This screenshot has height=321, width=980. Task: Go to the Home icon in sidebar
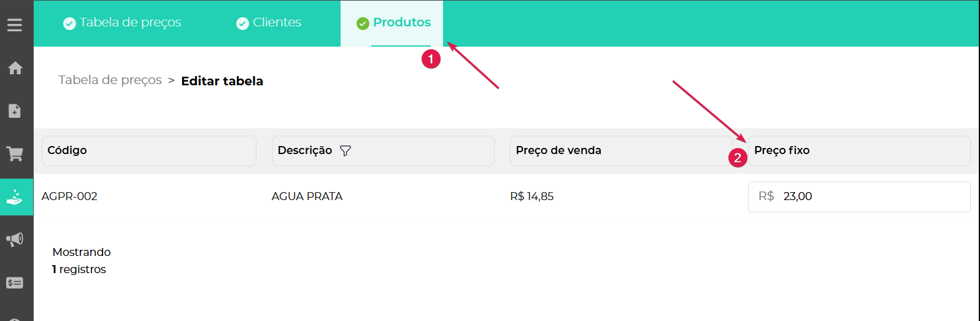click(x=15, y=68)
